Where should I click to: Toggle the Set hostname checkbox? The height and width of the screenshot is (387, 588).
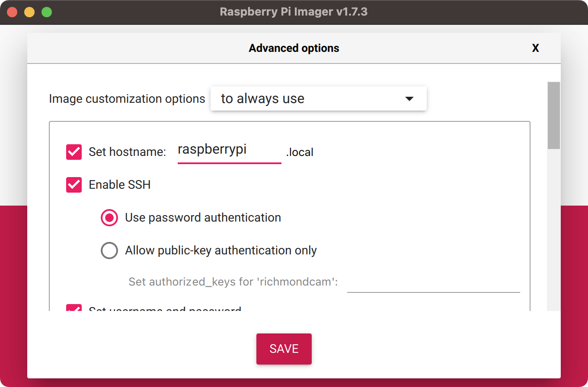tap(74, 152)
